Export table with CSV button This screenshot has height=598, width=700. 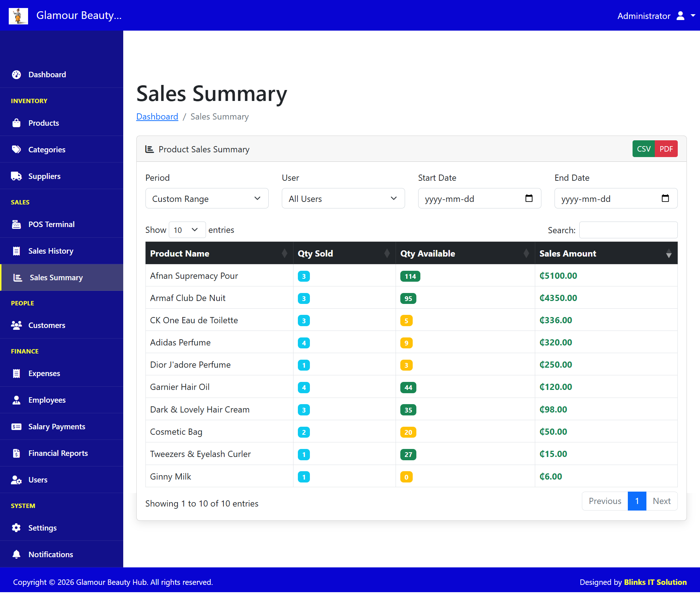(x=643, y=149)
